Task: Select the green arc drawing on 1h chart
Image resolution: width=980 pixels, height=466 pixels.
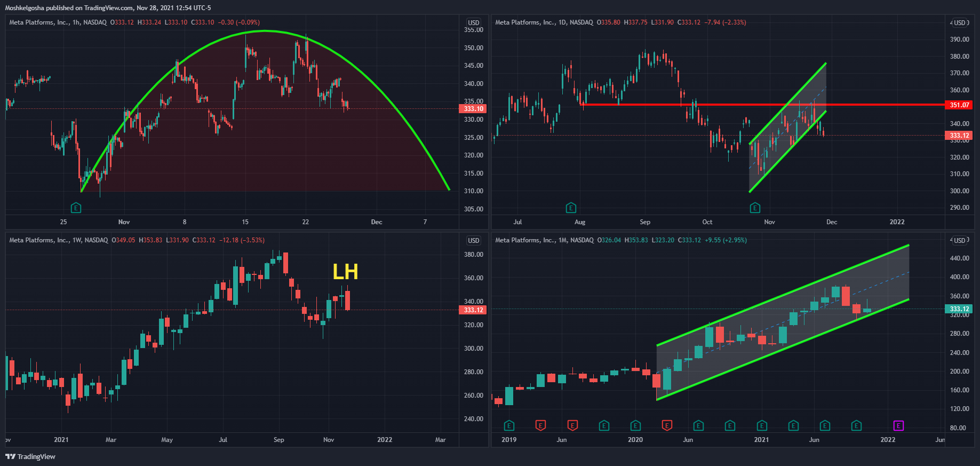Action: [x=265, y=31]
